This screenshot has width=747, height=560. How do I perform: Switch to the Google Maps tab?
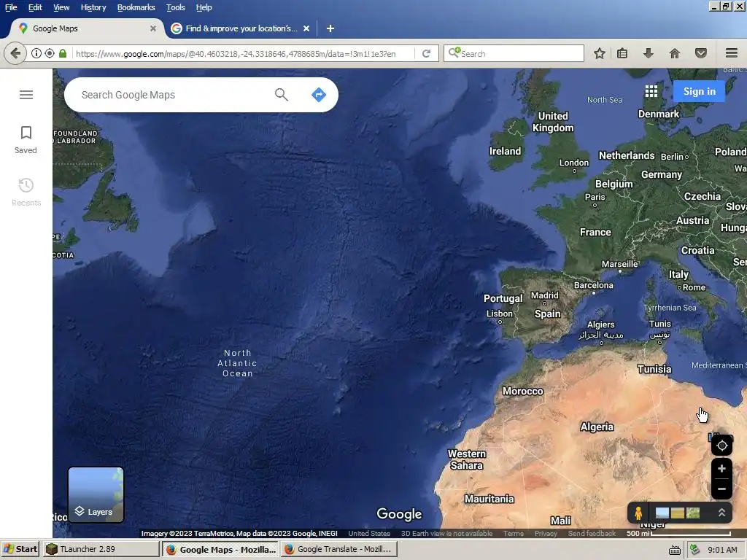click(87, 28)
